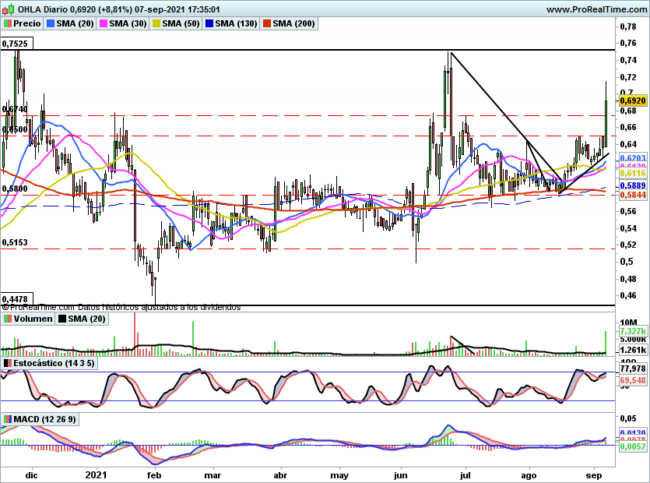Click the Volumen legend label
The width and height of the screenshot is (650, 483).
coord(33,318)
